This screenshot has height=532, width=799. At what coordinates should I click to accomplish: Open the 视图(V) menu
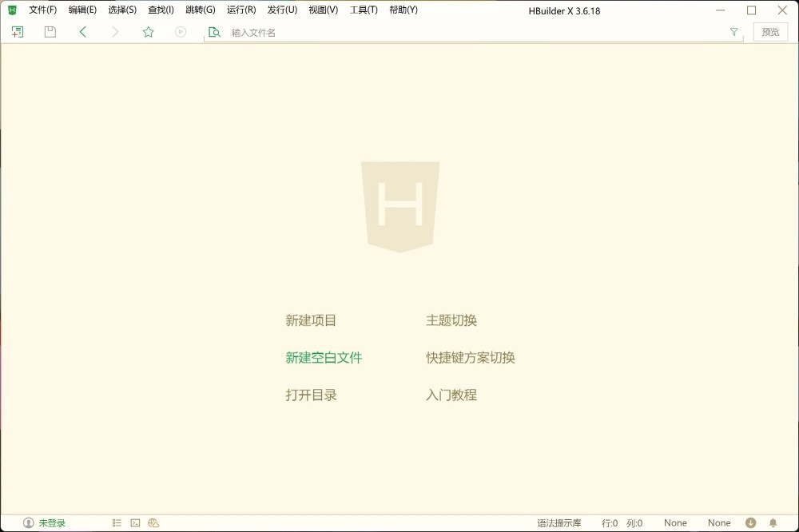point(323,10)
